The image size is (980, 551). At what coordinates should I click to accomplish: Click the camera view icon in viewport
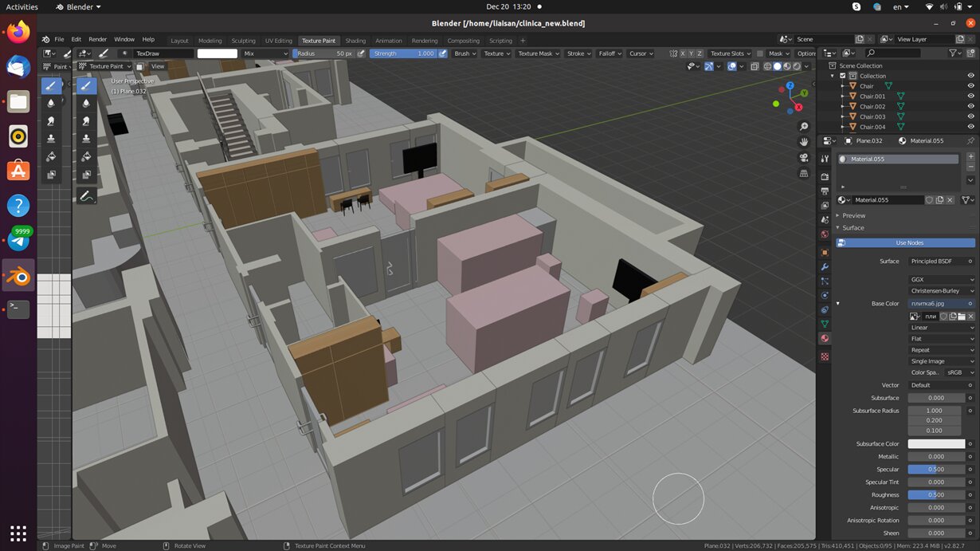[804, 158]
